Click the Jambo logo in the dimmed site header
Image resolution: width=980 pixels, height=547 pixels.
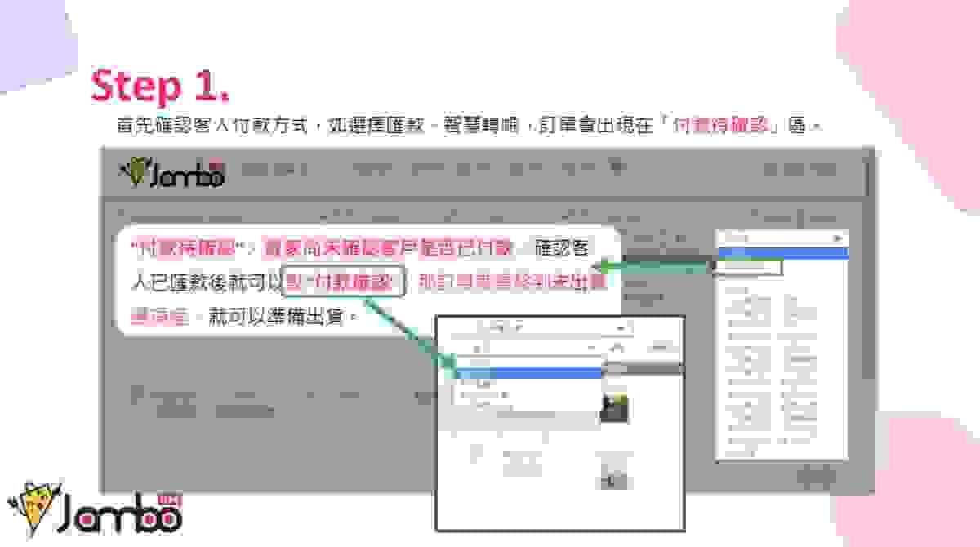pos(172,172)
